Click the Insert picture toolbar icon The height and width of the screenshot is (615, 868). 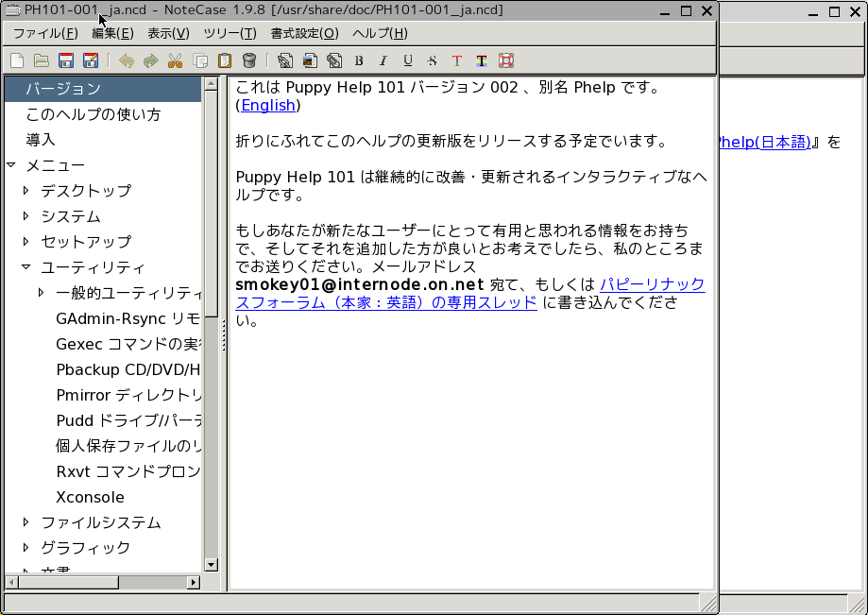tap(310, 60)
